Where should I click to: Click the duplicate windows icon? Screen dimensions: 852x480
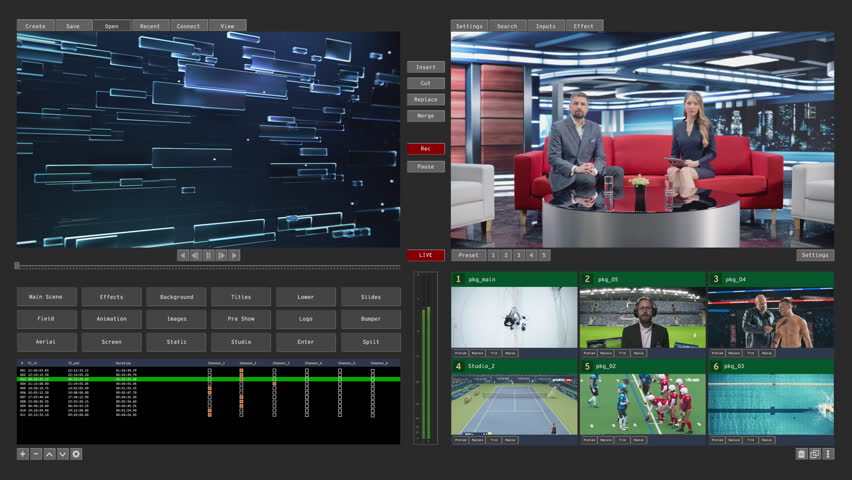(815, 454)
